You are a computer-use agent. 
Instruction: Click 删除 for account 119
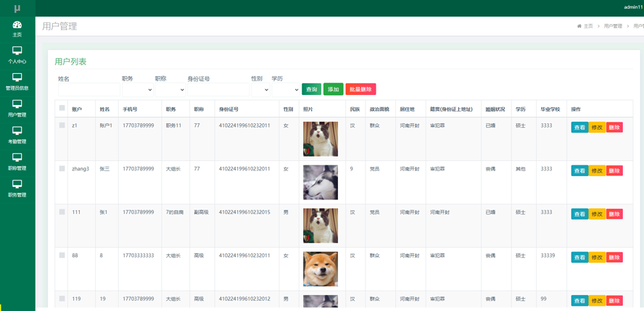pyautogui.click(x=614, y=301)
